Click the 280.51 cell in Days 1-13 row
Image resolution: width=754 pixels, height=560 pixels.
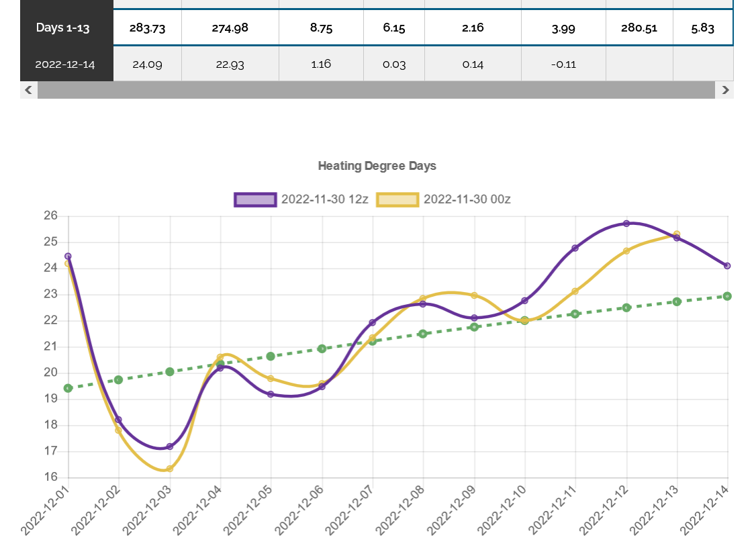tap(639, 28)
